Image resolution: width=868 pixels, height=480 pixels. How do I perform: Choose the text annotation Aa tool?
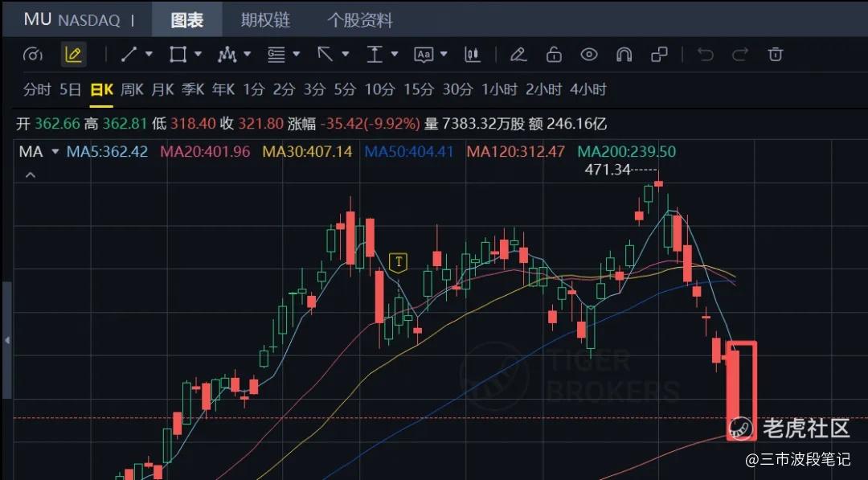point(424,54)
